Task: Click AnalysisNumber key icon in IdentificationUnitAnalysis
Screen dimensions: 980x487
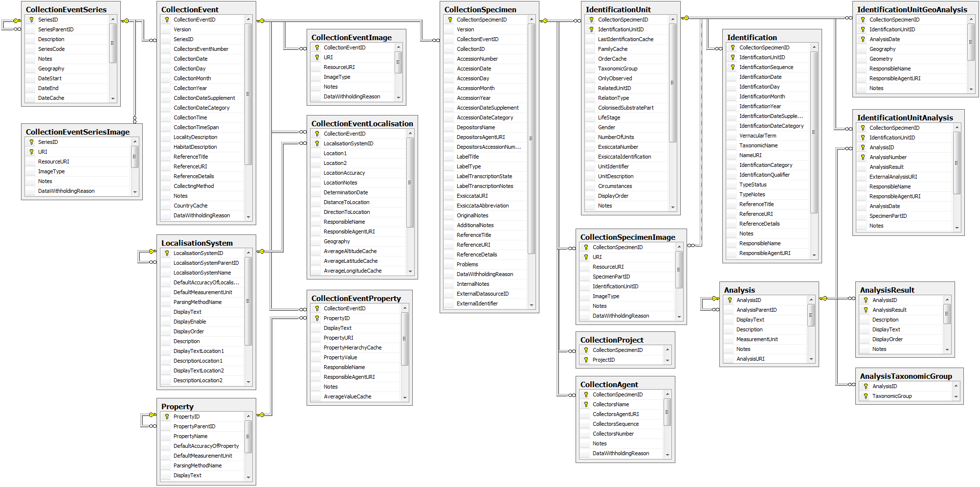Action: pyautogui.click(x=863, y=157)
